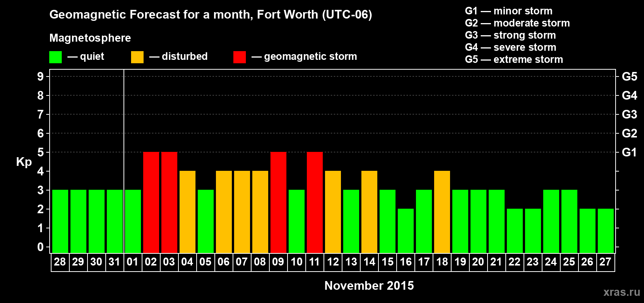
Task: Click the Kp value 0 on left axis
Action: click(x=41, y=247)
